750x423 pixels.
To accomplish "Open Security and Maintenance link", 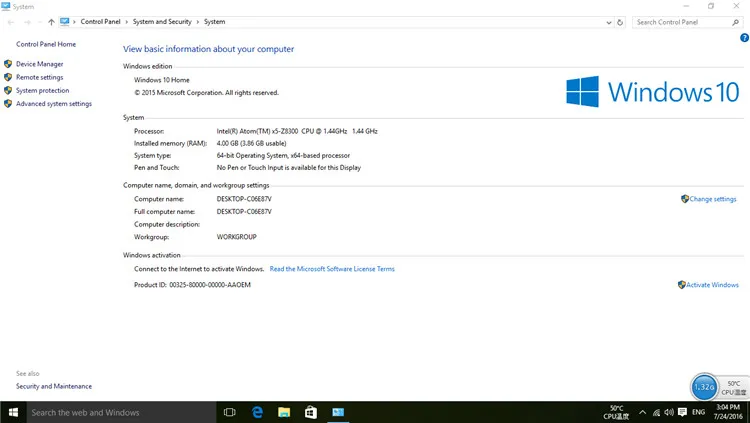I will coord(54,386).
